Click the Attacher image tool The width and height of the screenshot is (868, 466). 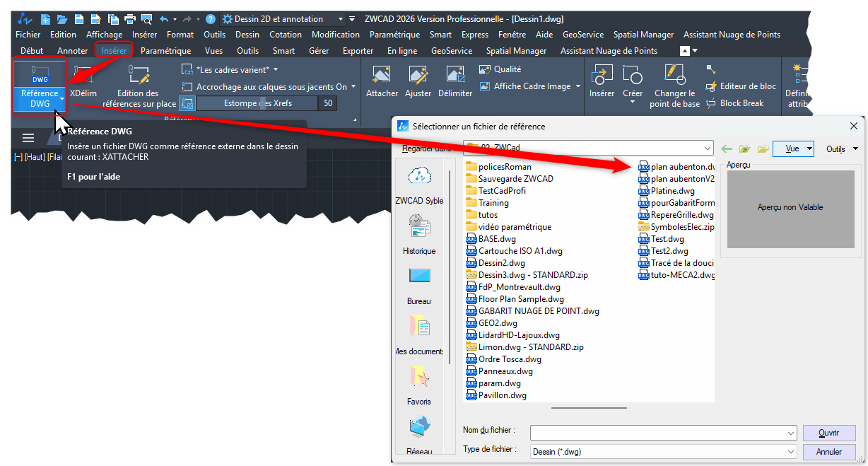(382, 82)
